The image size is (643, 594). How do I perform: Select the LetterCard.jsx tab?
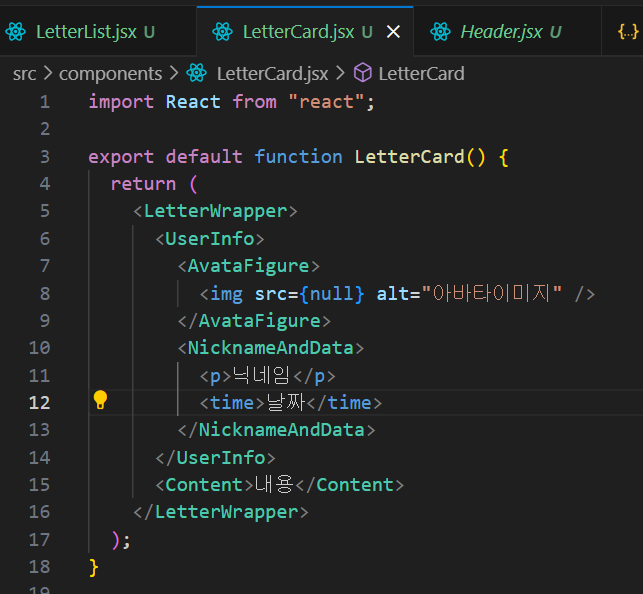pyautogui.click(x=305, y=32)
